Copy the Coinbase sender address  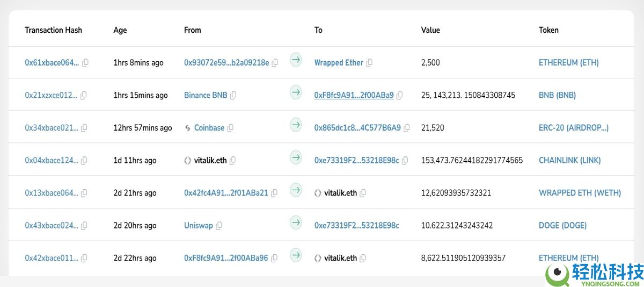coord(230,128)
